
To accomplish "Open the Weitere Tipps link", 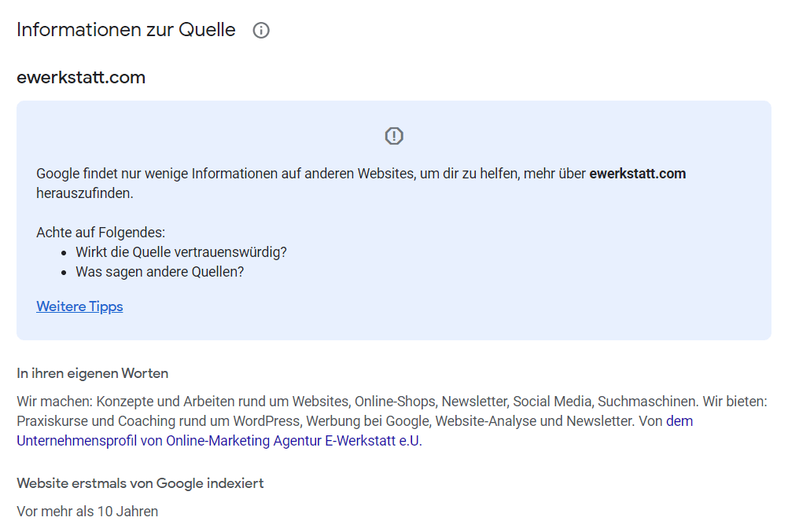I will coord(79,306).
